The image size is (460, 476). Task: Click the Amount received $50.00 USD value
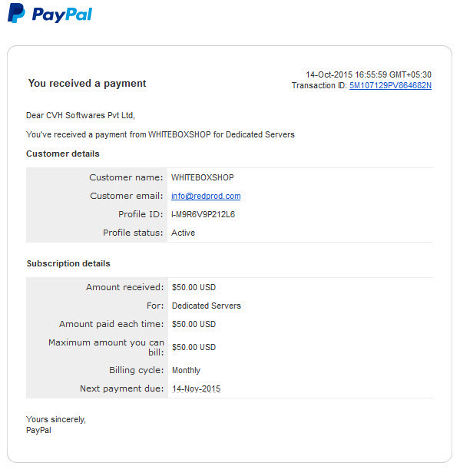point(194,287)
